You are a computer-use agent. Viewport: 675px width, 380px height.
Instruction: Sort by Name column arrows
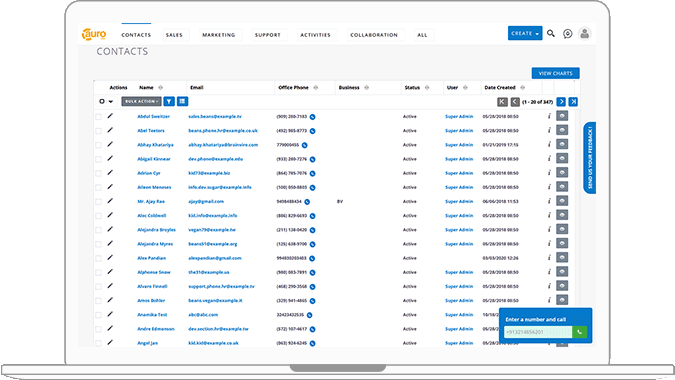tap(161, 87)
